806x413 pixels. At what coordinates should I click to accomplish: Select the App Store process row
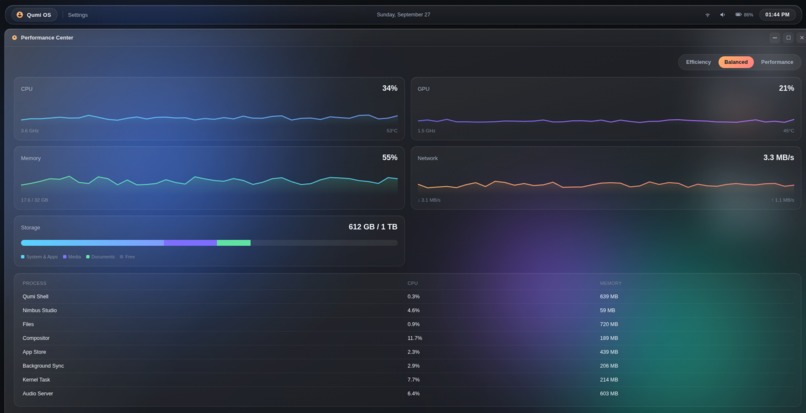pyautogui.click(x=407, y=352)
